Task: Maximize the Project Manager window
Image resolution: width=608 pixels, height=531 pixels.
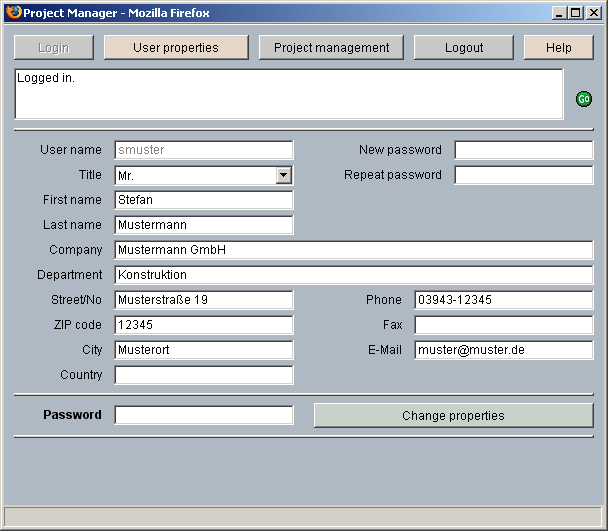Action: (x=575, y=13)
